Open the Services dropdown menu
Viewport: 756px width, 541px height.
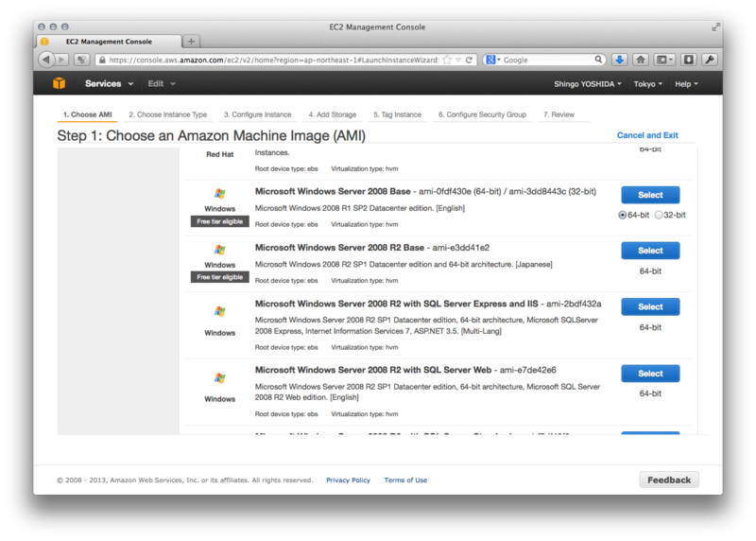tap(109, 83)
